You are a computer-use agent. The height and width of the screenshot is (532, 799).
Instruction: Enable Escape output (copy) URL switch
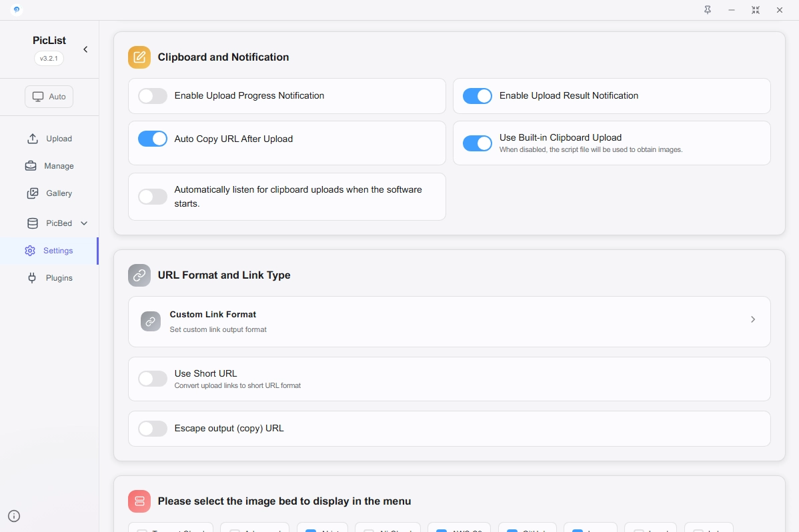[x=153, y=429]
